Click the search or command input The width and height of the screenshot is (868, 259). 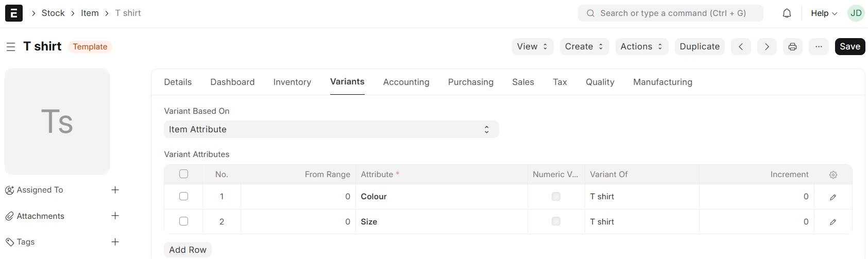[x=670, y=13]
